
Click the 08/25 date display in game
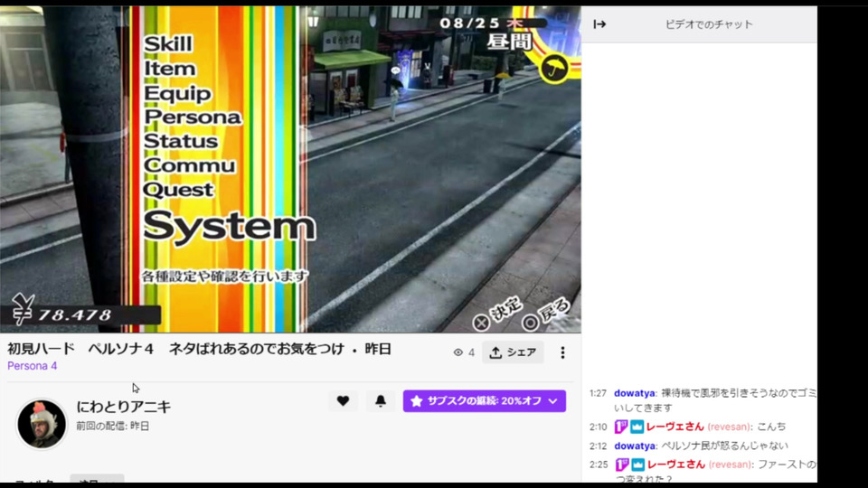coord(469,23)
